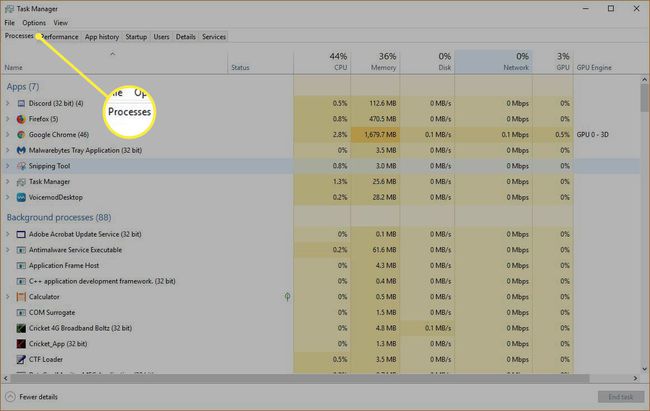Switch to the Performance tab
This screenshot has height=411, width=650.
(59, 37)
